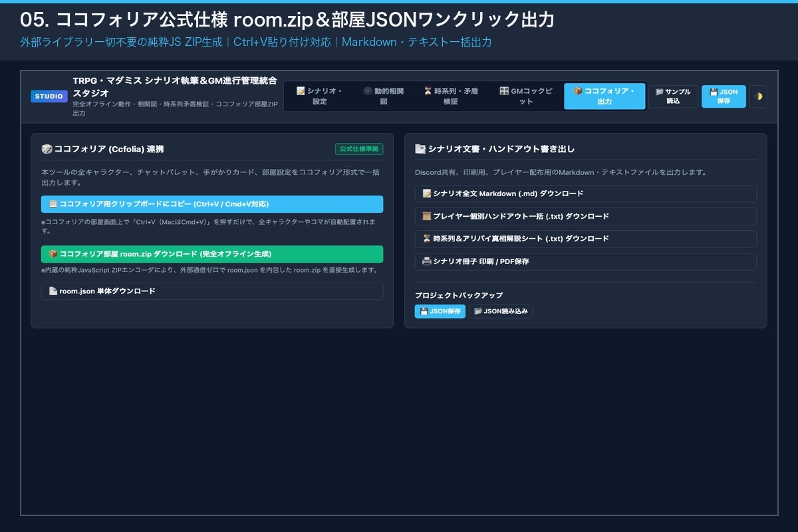798x532 pixels.
Task: Switch to the 動的相関図 tab
Action: point(383,96)
